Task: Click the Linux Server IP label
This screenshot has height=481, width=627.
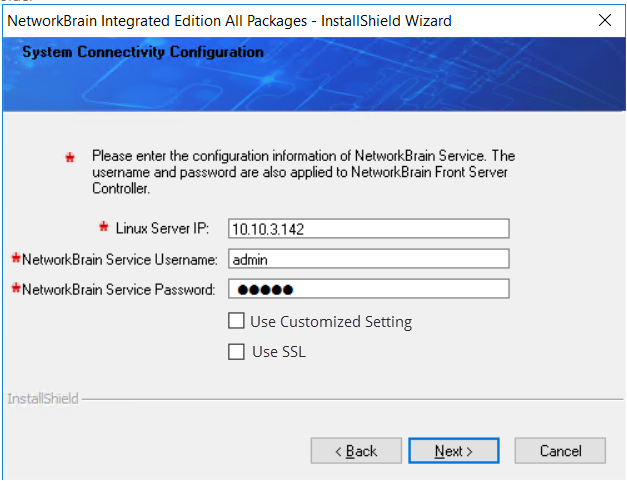Action: coord(162,228)
